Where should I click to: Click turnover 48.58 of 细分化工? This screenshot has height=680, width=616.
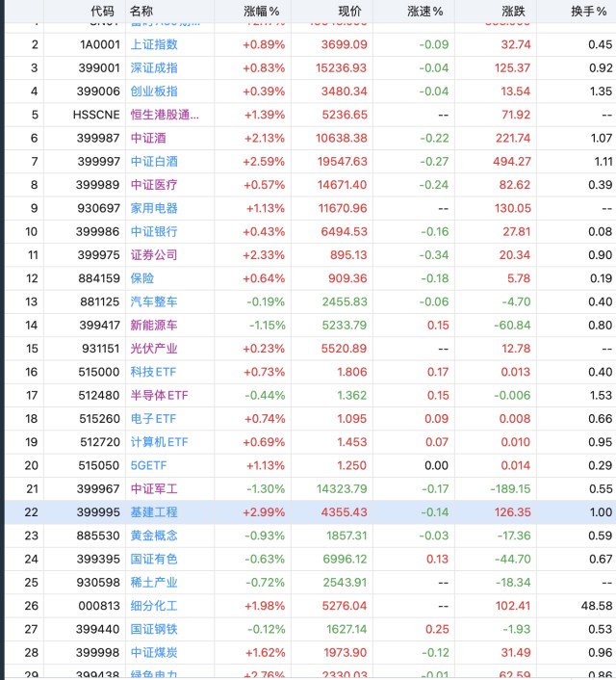point(597,606)
